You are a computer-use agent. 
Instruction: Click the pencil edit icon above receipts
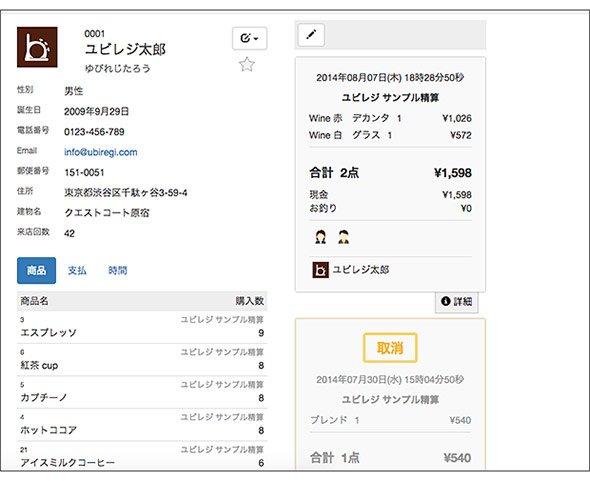(311, 35)
